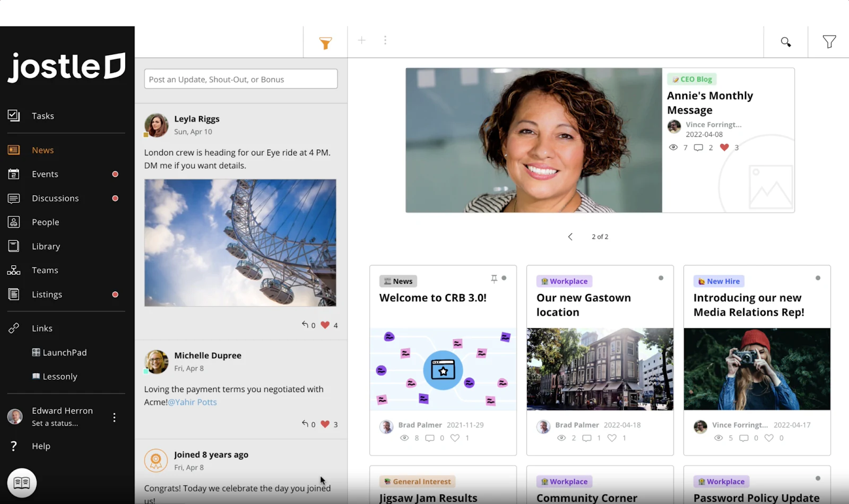Screen dimensions: 849x504
Task: Click comment icon on Gastown location card
Action: (x=587, y=438)
